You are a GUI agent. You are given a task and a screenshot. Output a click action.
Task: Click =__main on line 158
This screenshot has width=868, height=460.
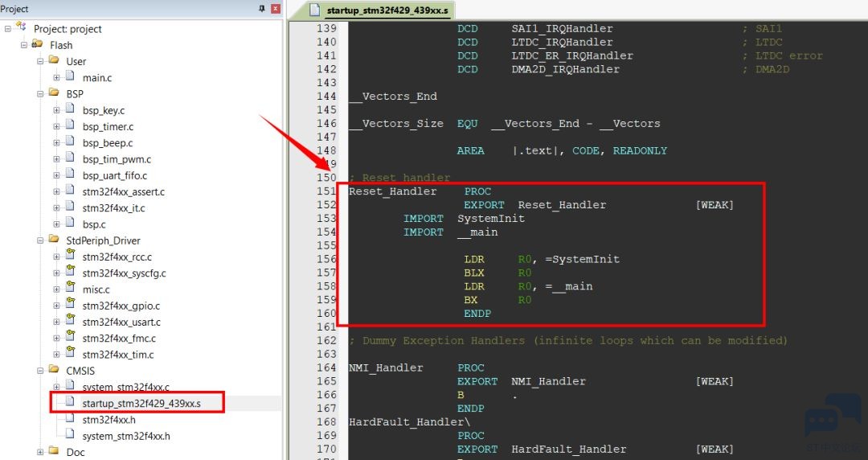coord(569,286)
